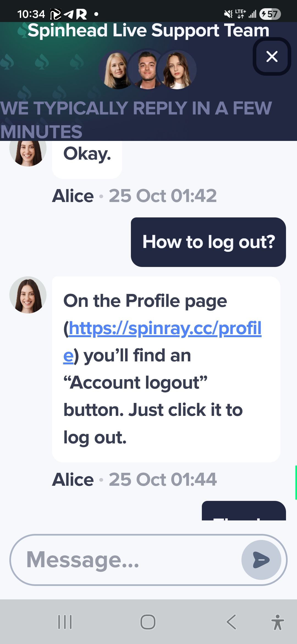The width and height of the screenshot is (297, 644).
Task: Tap the male support agent avatar
Action: click(x=146, y=69)
